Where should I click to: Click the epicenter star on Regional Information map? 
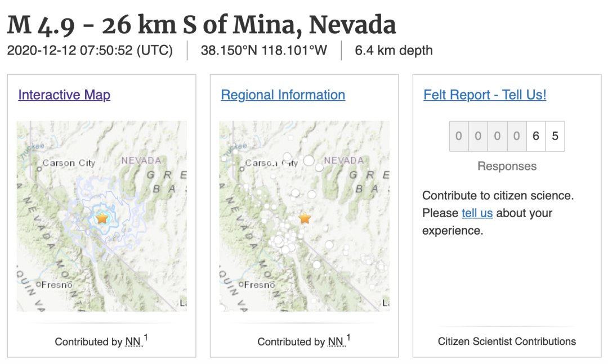point(305,218)
